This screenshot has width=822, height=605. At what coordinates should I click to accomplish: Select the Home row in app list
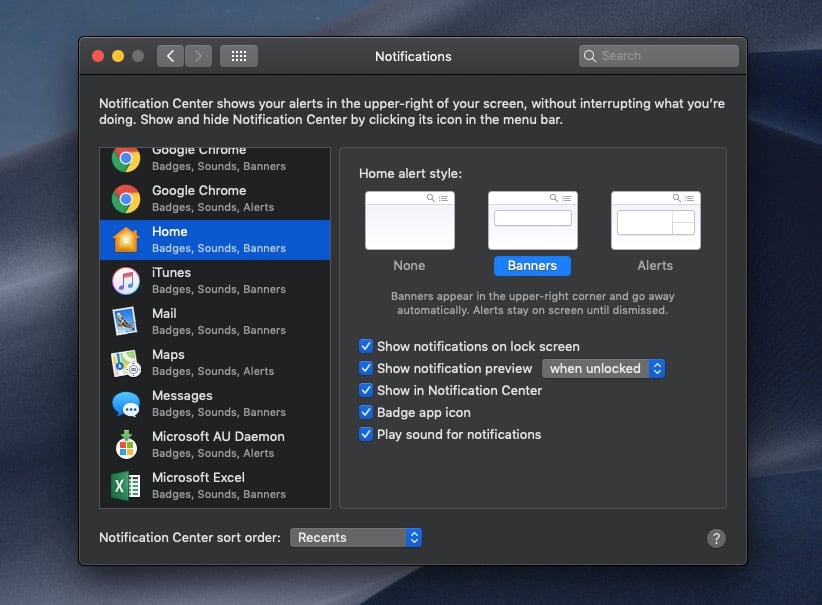point(215,240)
